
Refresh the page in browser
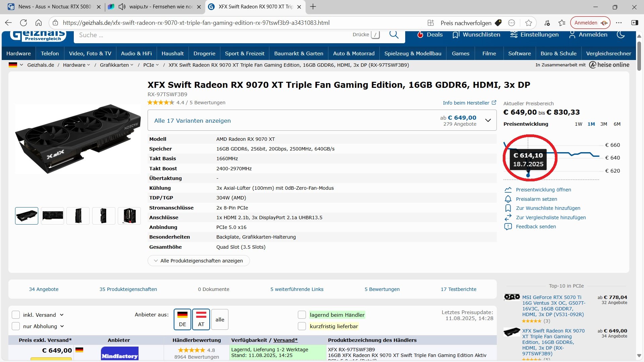click(x=23, y=23)
